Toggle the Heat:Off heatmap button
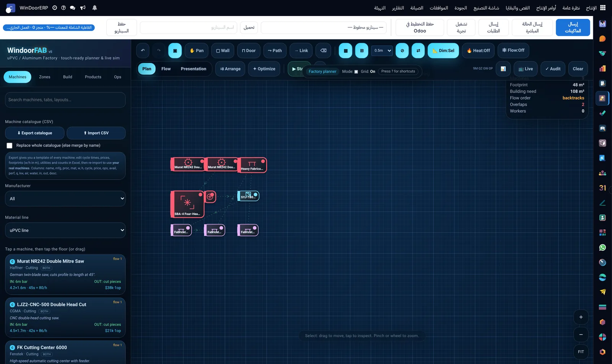The height and width of the screenshot is (364, 612). 478,50
